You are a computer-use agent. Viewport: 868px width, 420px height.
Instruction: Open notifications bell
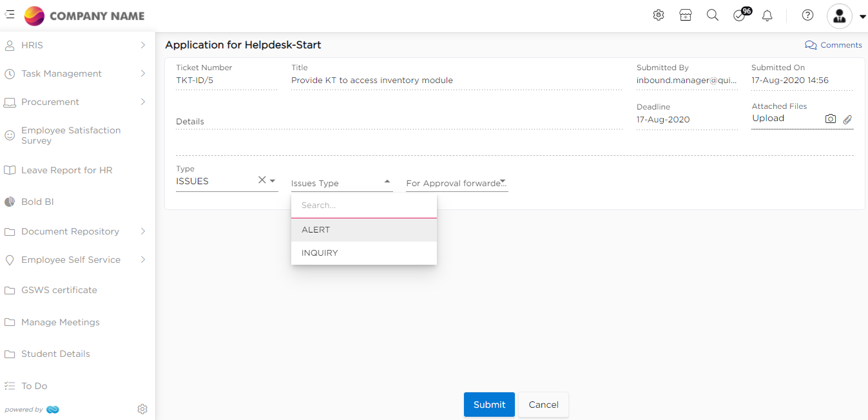[767, 15]
